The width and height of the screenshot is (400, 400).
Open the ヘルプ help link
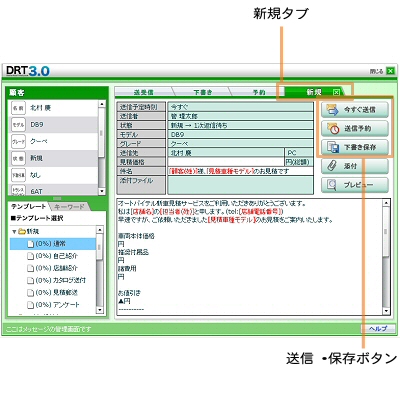pos(378,329)
